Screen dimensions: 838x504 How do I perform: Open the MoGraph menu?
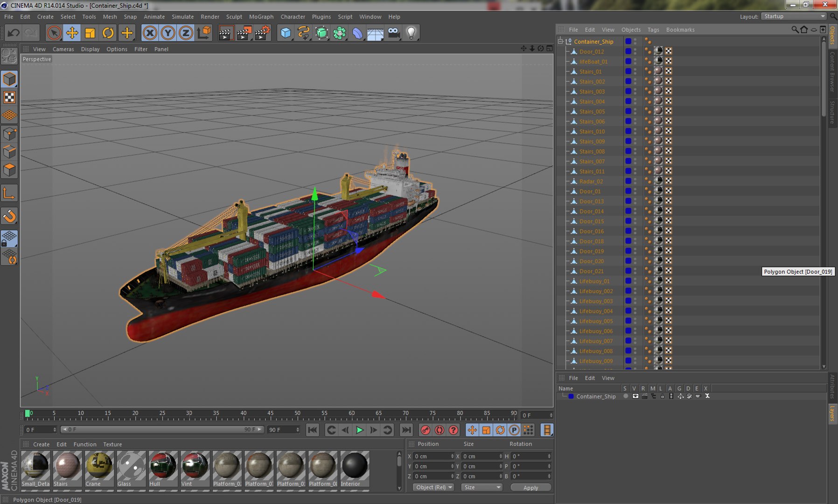(x=261, y=16)
